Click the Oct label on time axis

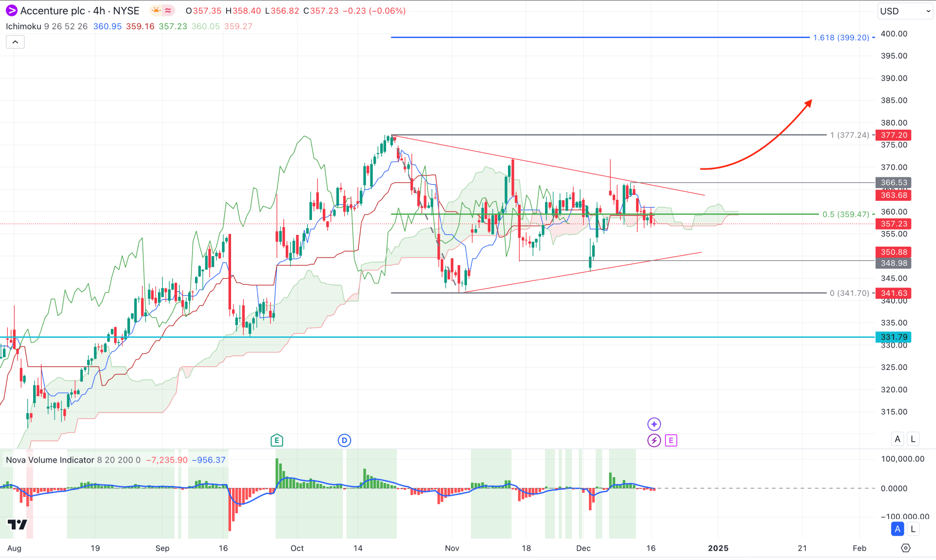(297, 548)
